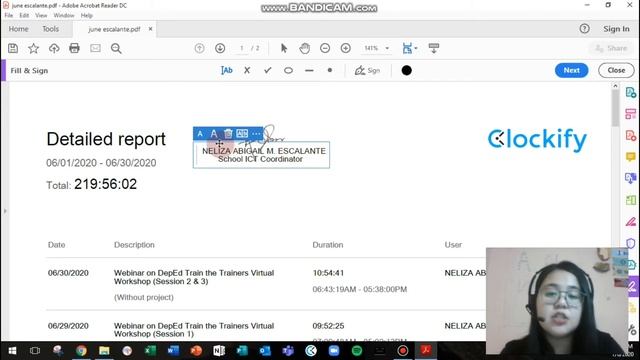Image resolution: width=640 pixels, height=360 pixels.
Task: Change field type to comb text
Action: (x=242, y=133)
